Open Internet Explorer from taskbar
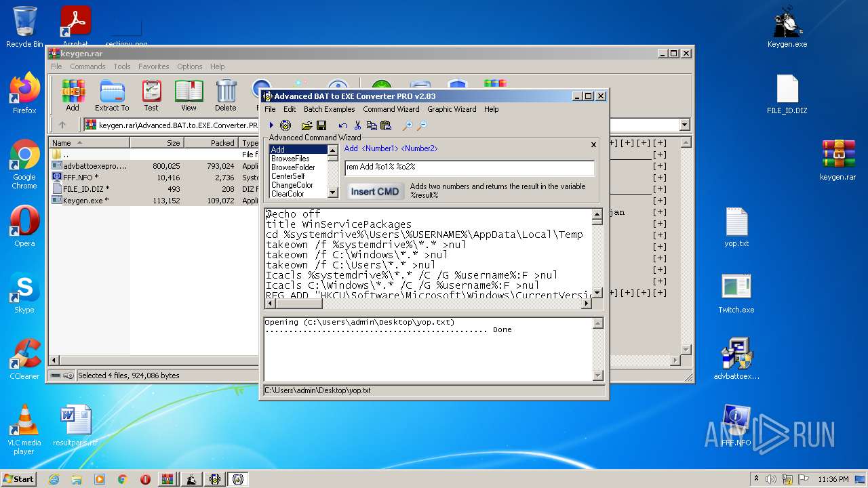 (x=54, y=479)
